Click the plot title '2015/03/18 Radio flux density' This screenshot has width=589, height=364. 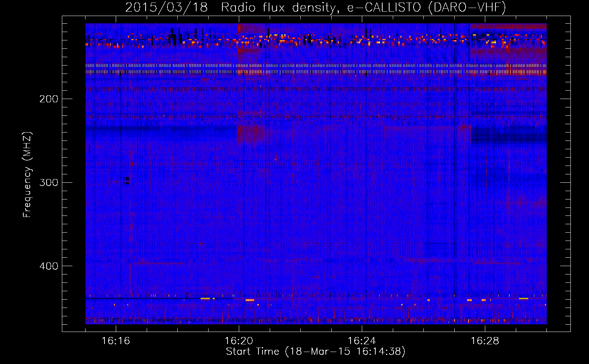(316, 7)
